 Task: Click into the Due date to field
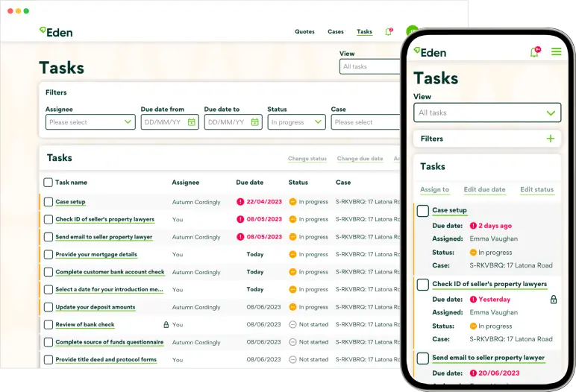point(234,122)
